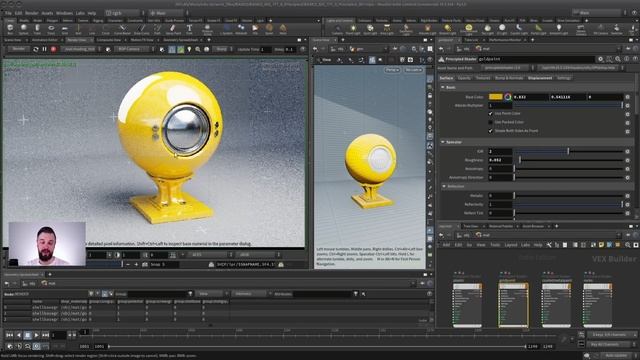Switch to the Displacement tab
Image resolution: width=640 pixels, height=360 pixels.
click(x=540, y=78)
